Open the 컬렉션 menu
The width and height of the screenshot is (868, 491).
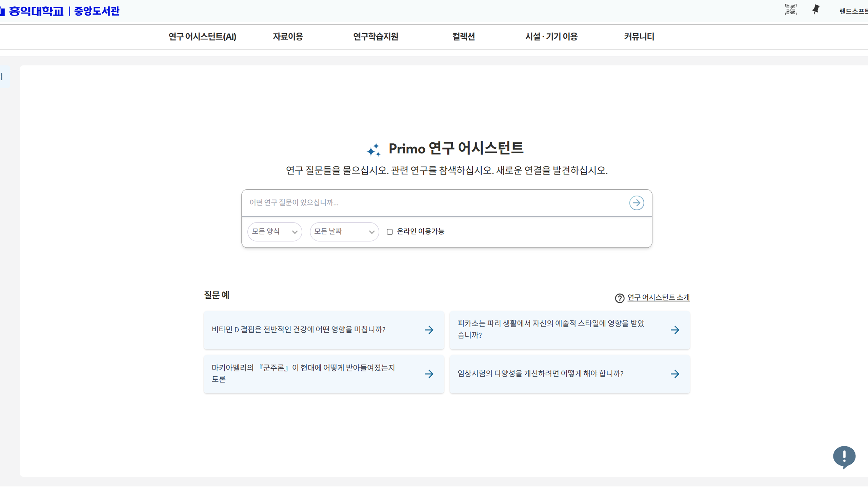coord(463,37)
